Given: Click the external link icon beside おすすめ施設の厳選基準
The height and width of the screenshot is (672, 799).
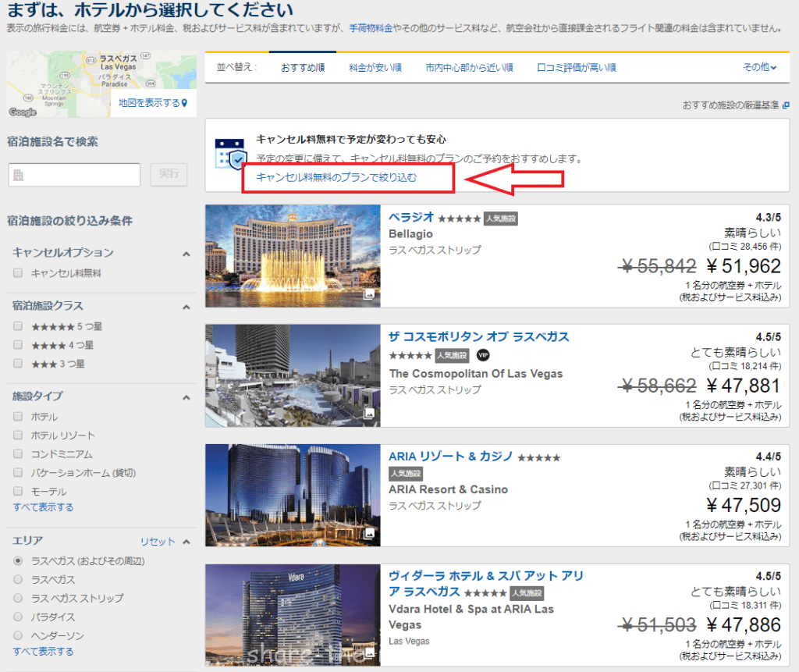Looking at the screenshot, I should tap(786, 105).
